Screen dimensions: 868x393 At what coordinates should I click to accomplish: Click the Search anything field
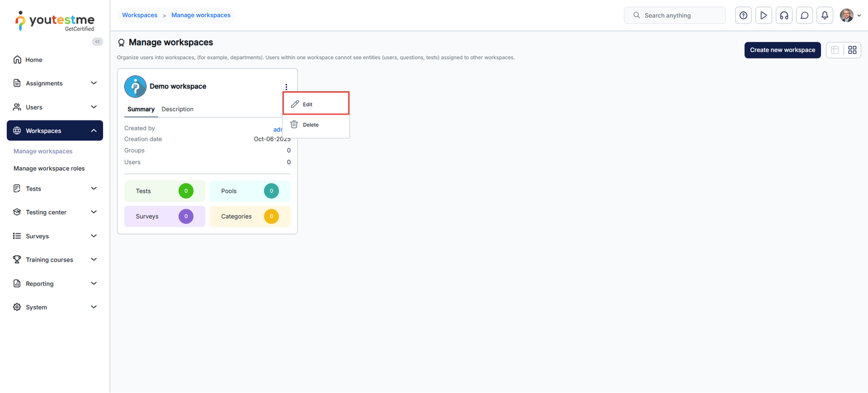[x=678, y=16]
